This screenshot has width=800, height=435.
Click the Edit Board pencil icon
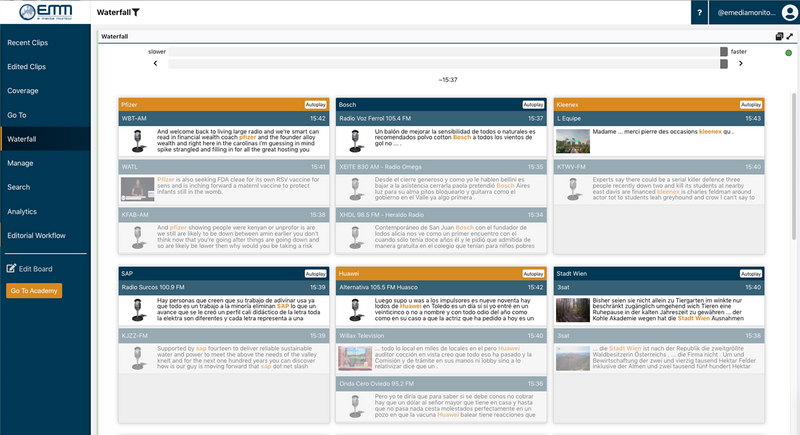(x=11, y=268)
